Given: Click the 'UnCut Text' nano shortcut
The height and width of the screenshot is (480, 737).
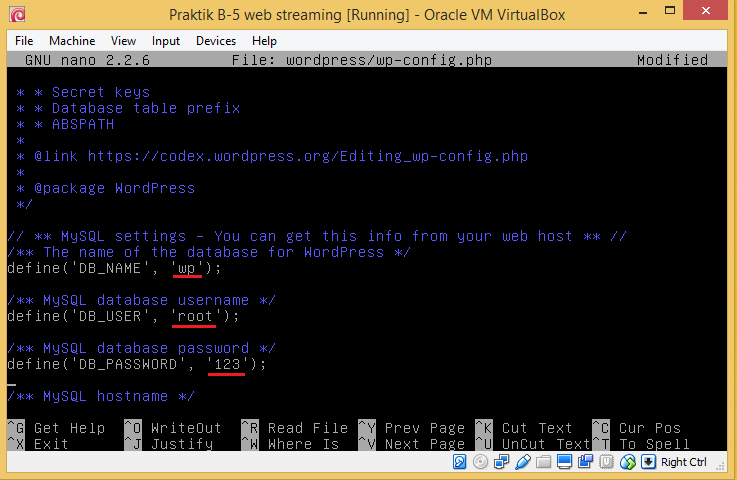Looking at the screenshot, I should click(x=533, y=444).
